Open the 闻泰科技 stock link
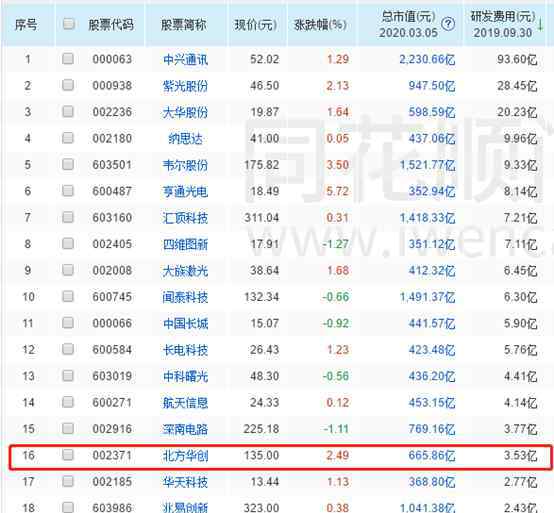Image resolution: width=554 pixels, height=513 pixels. pos(185,297)
